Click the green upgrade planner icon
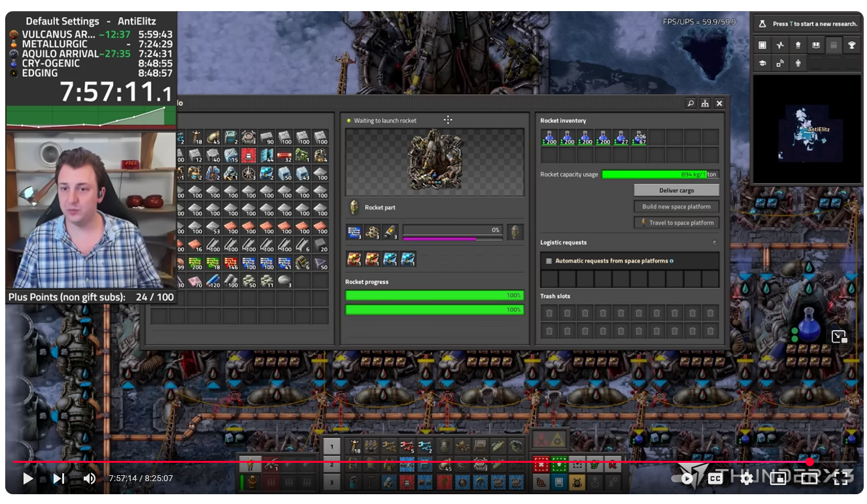 (559, 465)
